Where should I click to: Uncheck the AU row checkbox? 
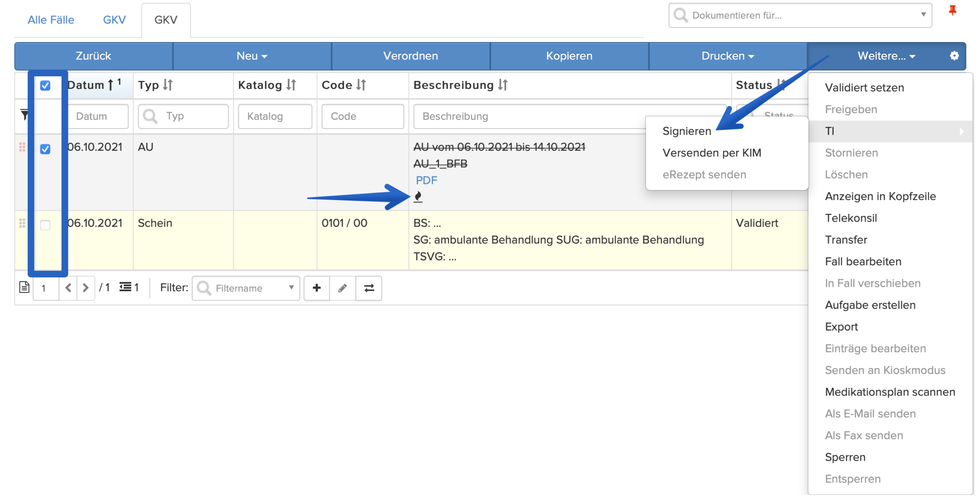click(x=45, y=149)
